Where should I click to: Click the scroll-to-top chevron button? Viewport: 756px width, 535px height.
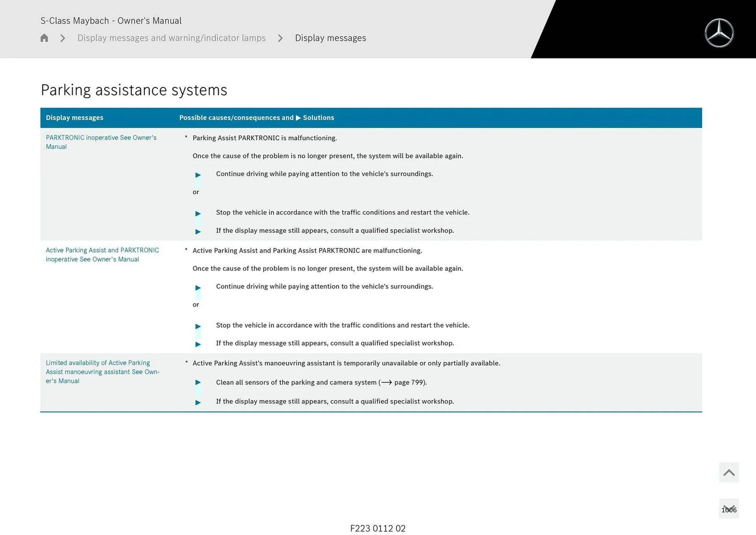click(728, 472)
